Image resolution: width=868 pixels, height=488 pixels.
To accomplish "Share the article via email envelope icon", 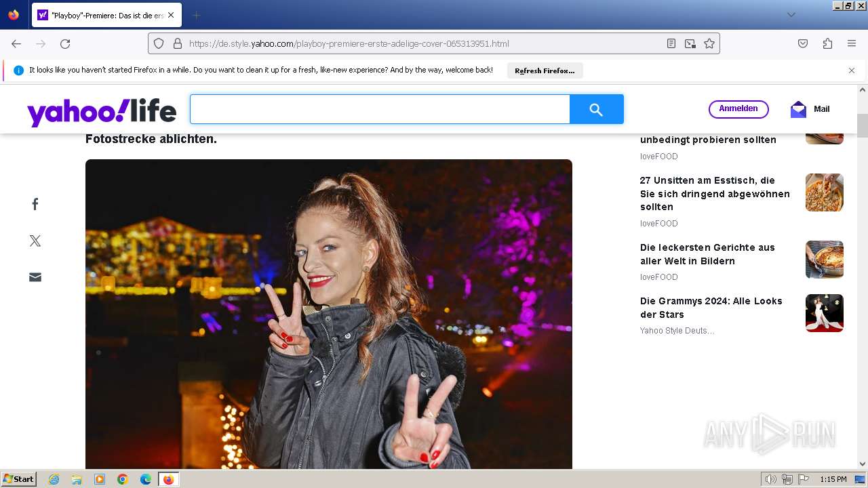I will click(35, 277).
